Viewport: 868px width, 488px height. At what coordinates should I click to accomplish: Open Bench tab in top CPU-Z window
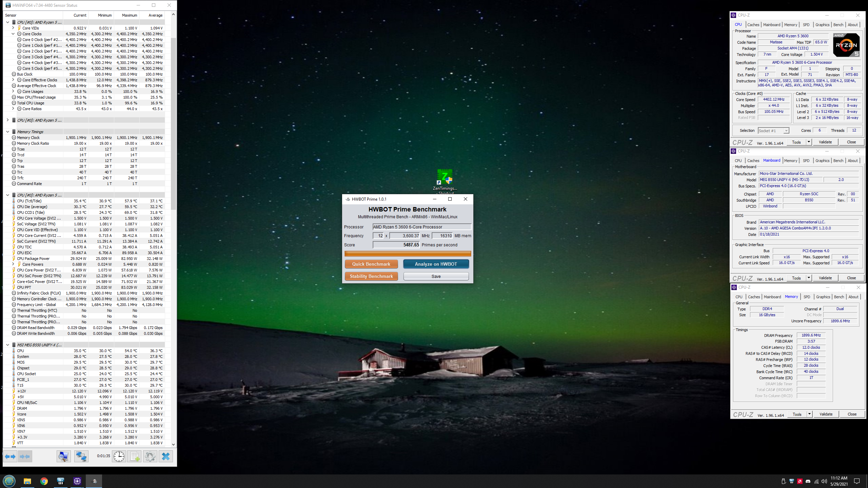(838, 25)
